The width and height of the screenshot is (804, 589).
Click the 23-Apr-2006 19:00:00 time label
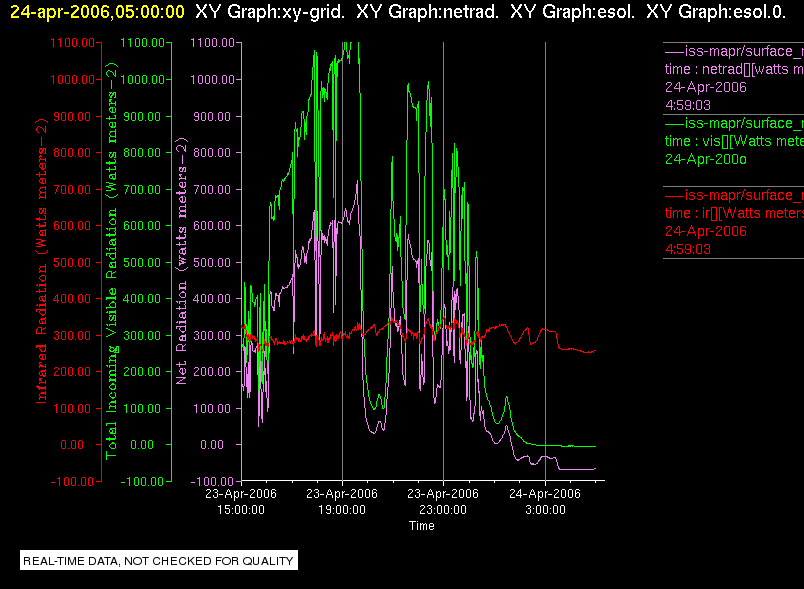pos(342,502)
